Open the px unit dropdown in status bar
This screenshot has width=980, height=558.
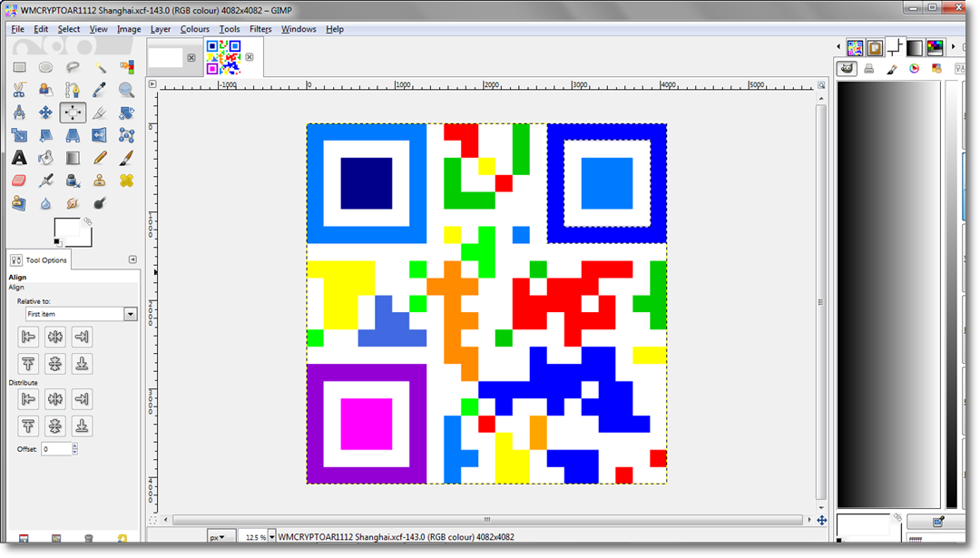click(221, 537)
